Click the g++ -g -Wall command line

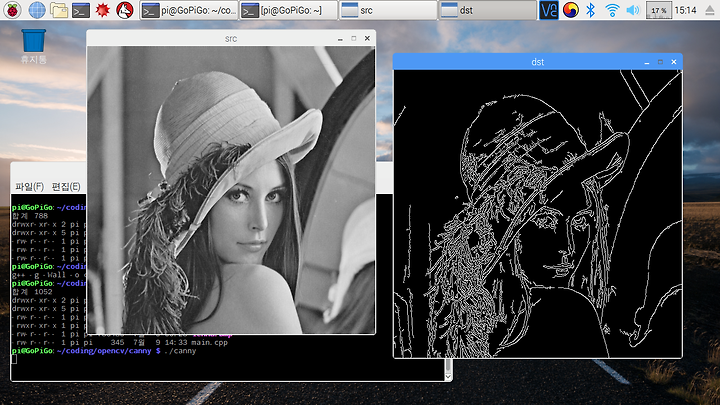click(x=49, y=275)
